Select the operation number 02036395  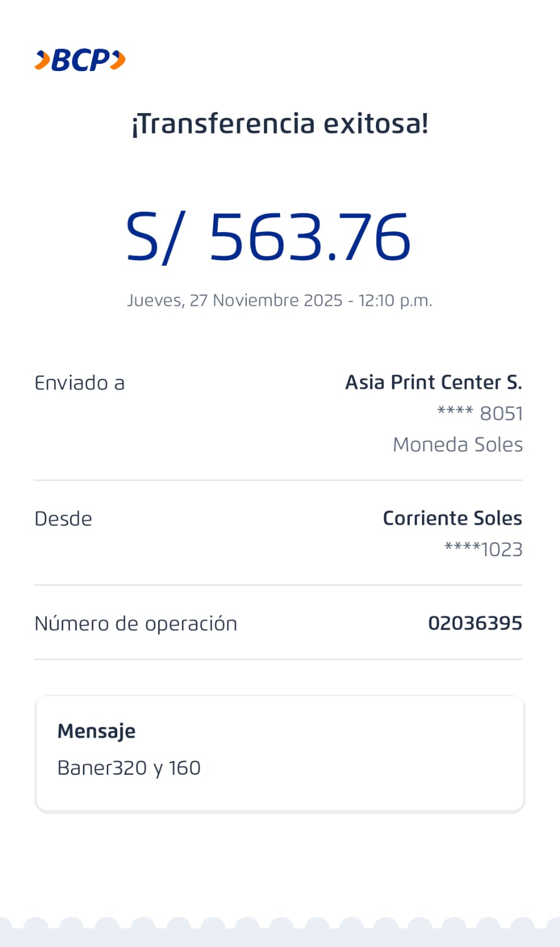475,623
